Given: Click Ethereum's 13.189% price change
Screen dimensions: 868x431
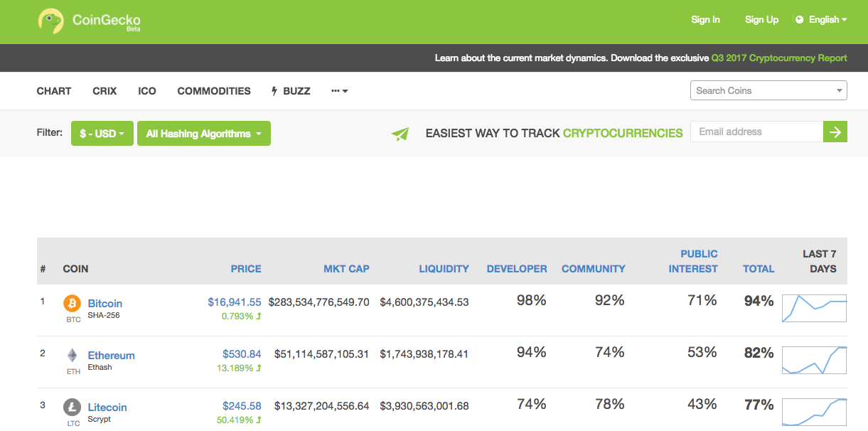Looking at the screenshot, I should [239, 368].
